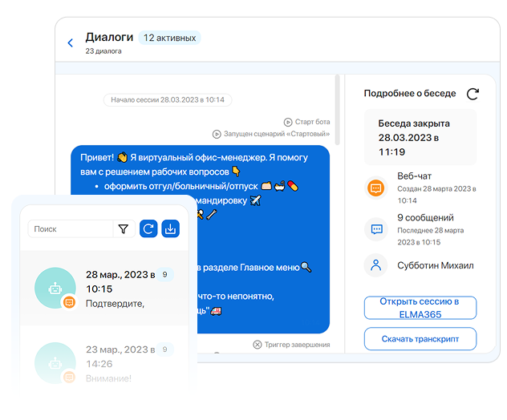The width and height of the screenshot is (507, 420).
Task: Click the '12 активных' badge
Action: [169, 38]
